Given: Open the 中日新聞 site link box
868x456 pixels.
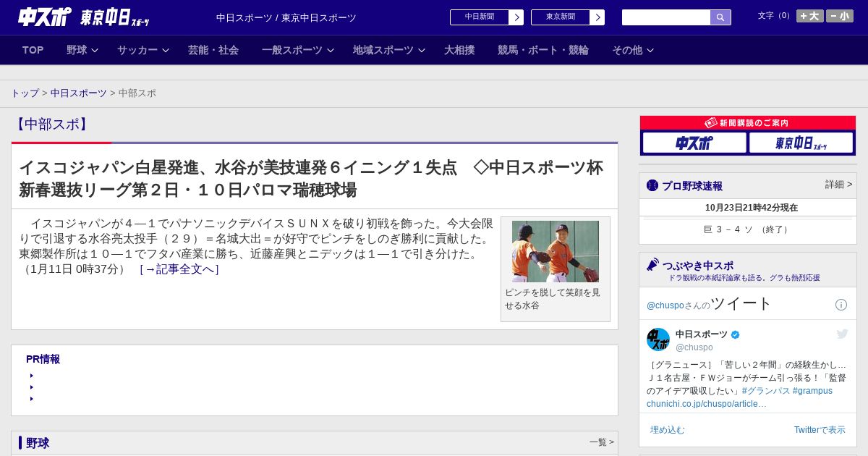Looking at the screenshot, I should 480,17.
